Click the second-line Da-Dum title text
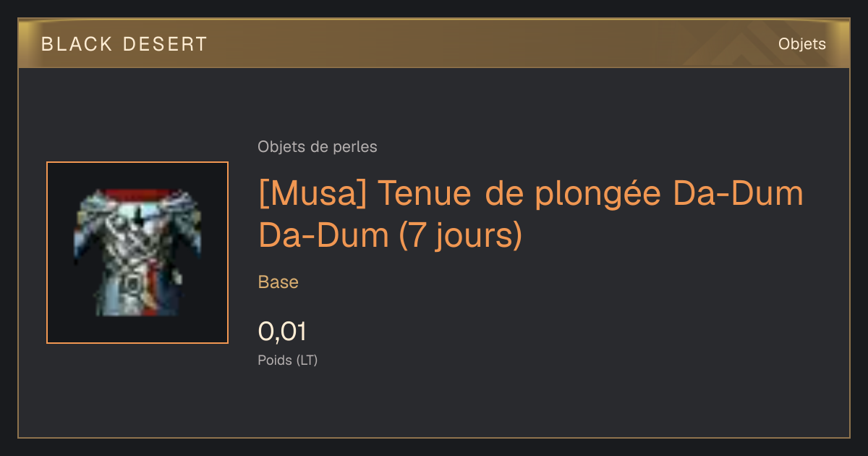Image resolution: width=868 pixels, height=456 pixels. coord(323,235)
